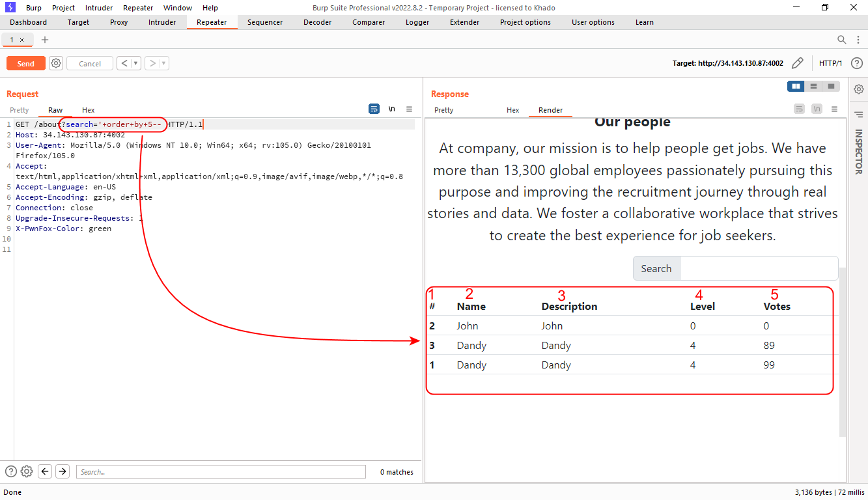The width and height of the screenshot is (868, 500).
Task: Select combined tabbed layout view
Action: (x=831, y=87)
